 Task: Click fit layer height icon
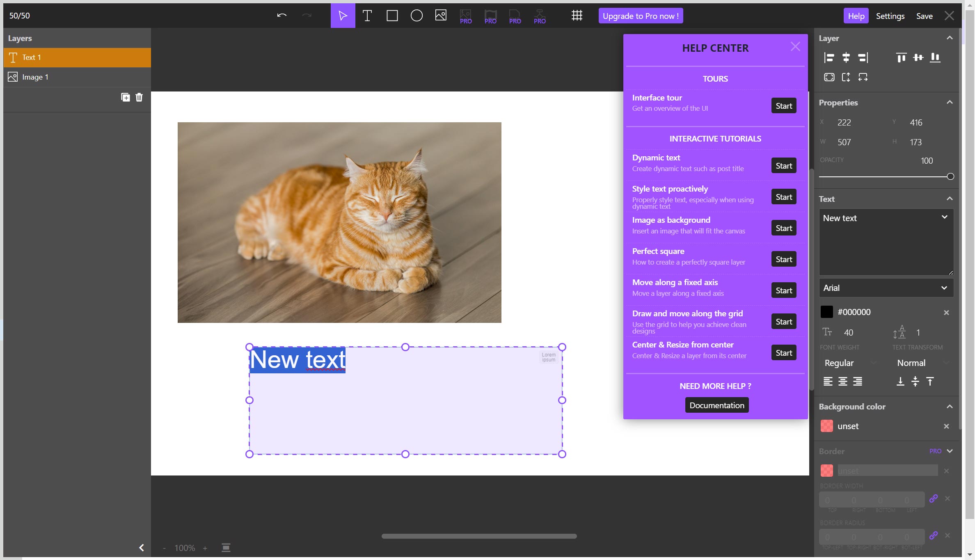pyautogui.click(x=846, y=77)
